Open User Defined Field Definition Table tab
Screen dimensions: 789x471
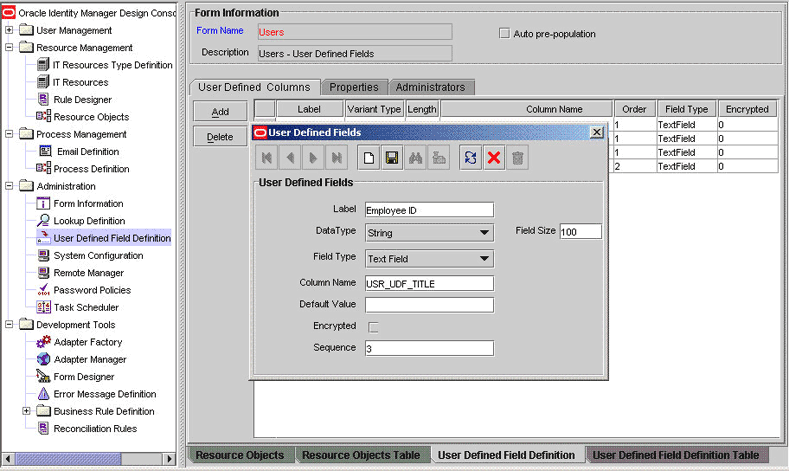tap(676, 455)
